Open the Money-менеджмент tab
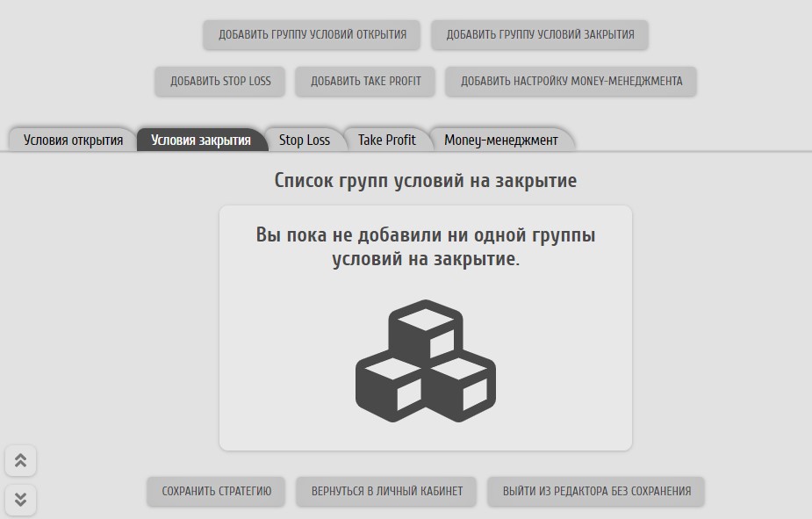The height and width of the screenshot is (519, 812). click(500, 140)
